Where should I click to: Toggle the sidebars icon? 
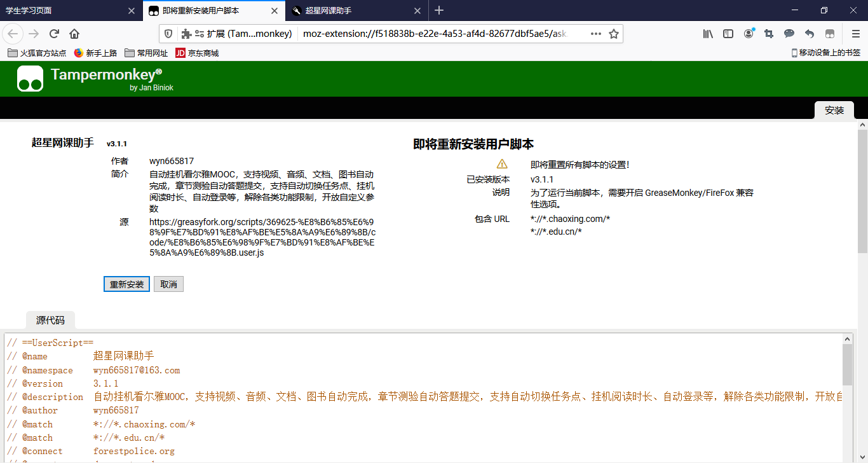click(x=728, y=34)
